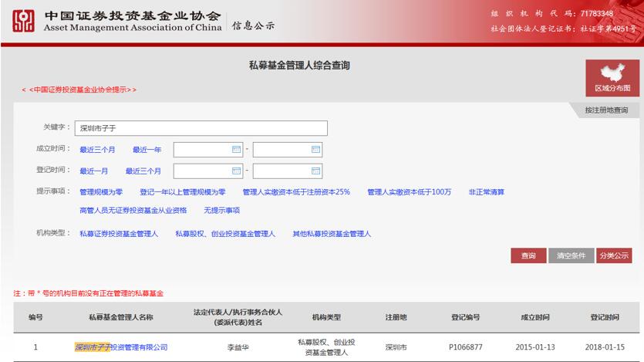Filter by 管理规模为零
The image size is (644, 362).
pos(101,192)
